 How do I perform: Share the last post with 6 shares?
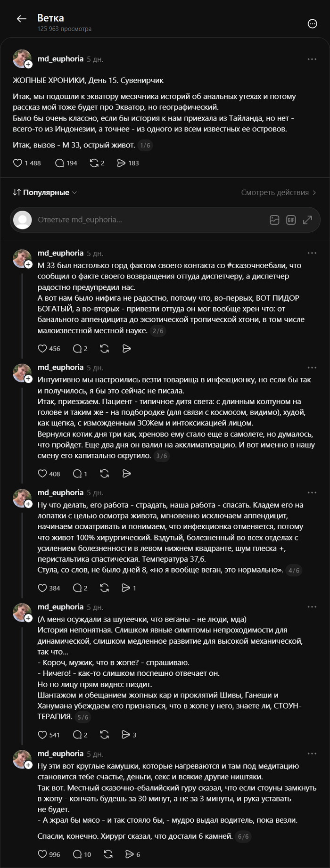[x=132, y=854]
